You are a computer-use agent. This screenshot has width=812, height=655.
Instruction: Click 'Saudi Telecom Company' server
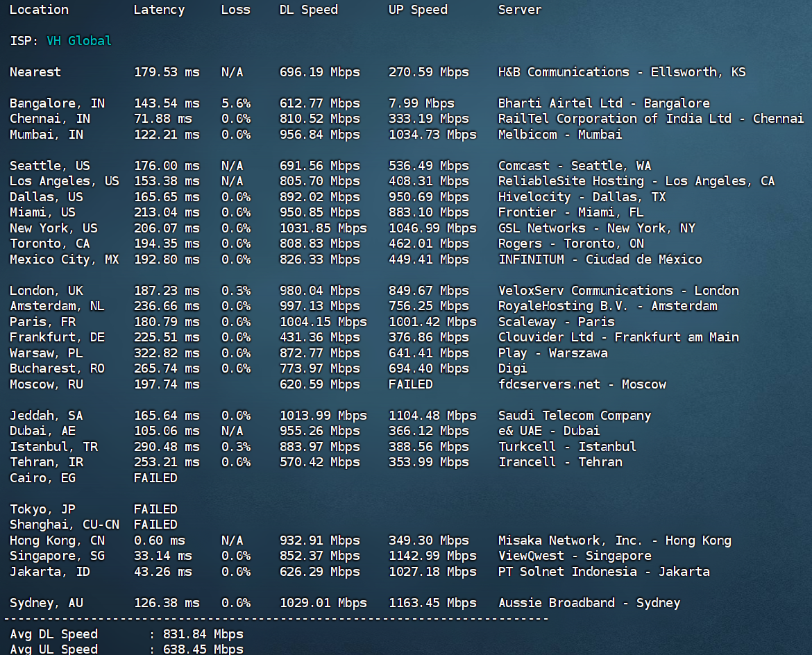[x=575, y=415]
